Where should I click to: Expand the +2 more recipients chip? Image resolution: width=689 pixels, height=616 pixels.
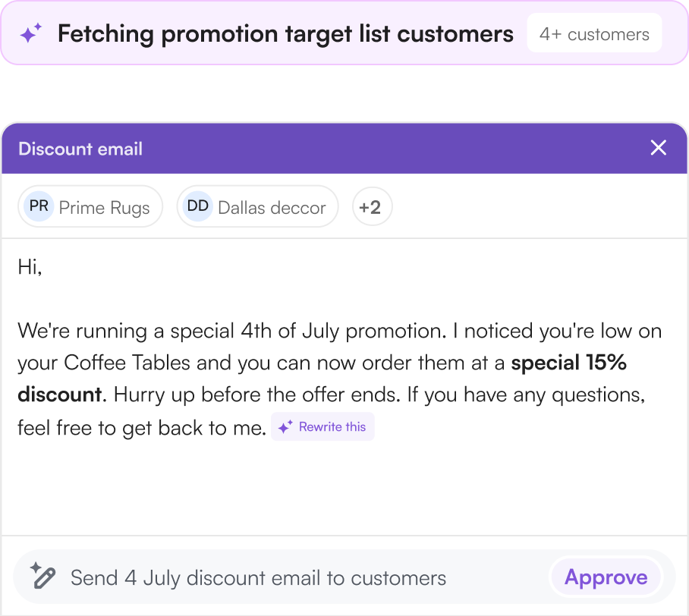coord(372,206)
